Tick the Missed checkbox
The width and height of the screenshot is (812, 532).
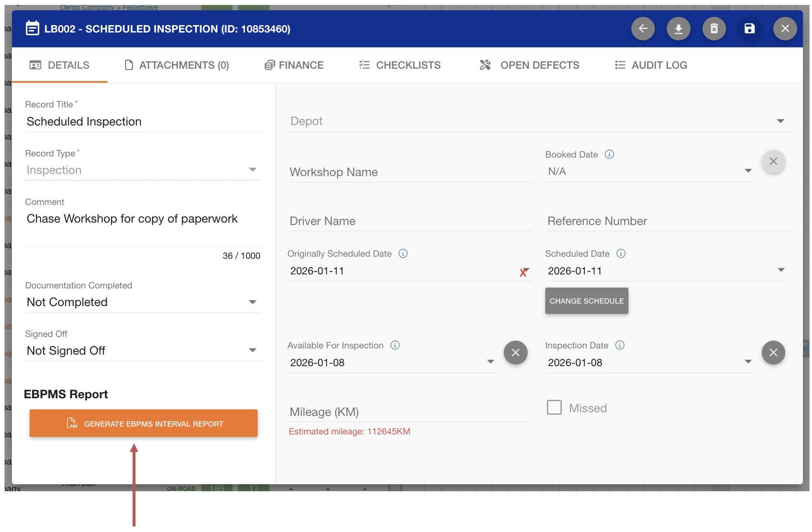554,408
